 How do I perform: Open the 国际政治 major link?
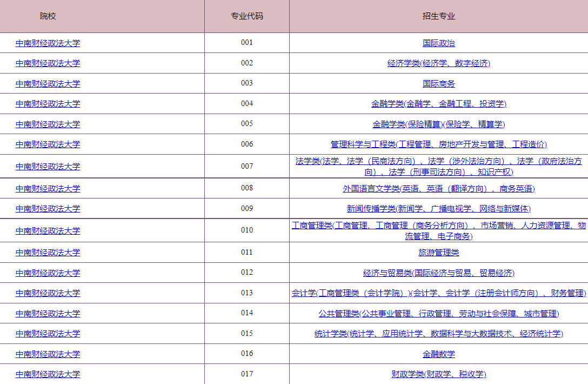pos(438,43)
